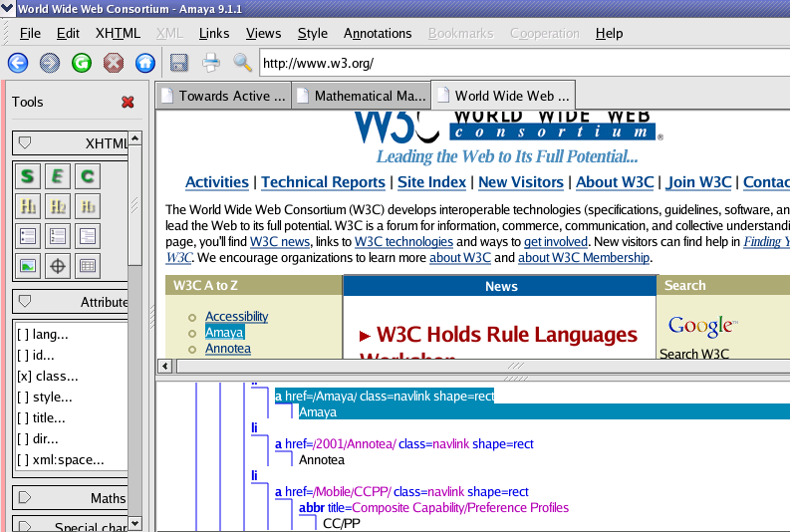Apply Code with the C tool icon
The image size is (790, 532).
[88, 176]
